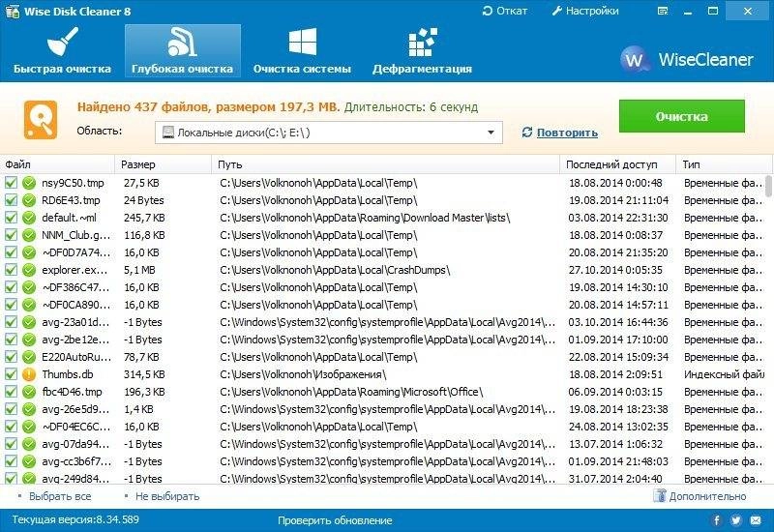774x532 pixels.
Task: Click orange warning icon next to Thumbs.db
Action: point(29,374)
